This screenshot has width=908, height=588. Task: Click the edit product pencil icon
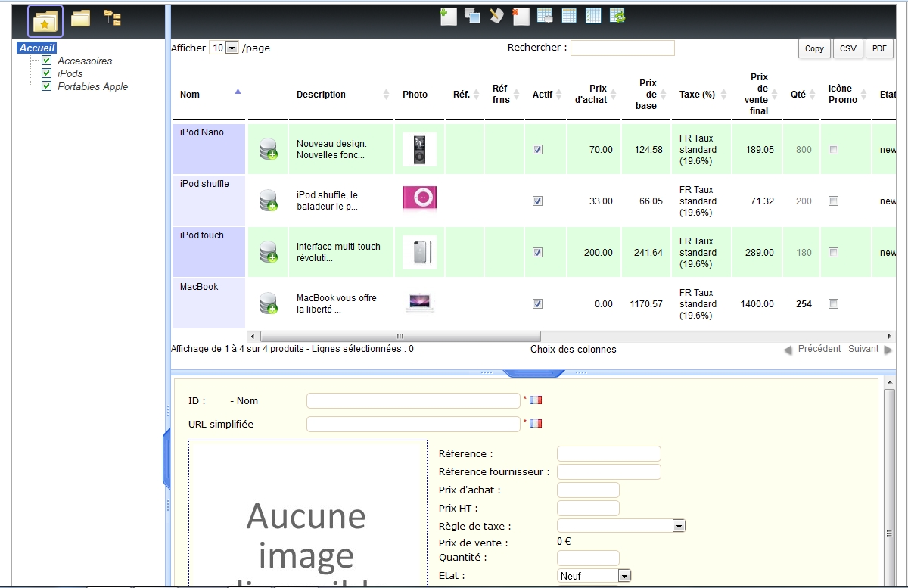(496, 16)
